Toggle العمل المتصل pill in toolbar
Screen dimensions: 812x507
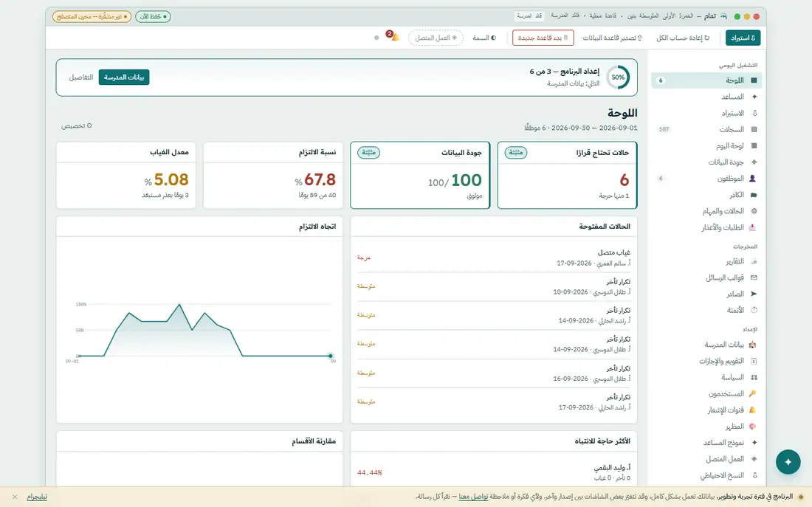[x=436, y=38]
